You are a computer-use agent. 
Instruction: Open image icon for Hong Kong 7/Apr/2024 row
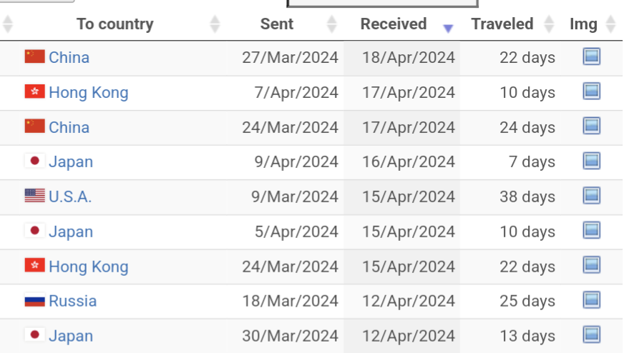[591, 91]
